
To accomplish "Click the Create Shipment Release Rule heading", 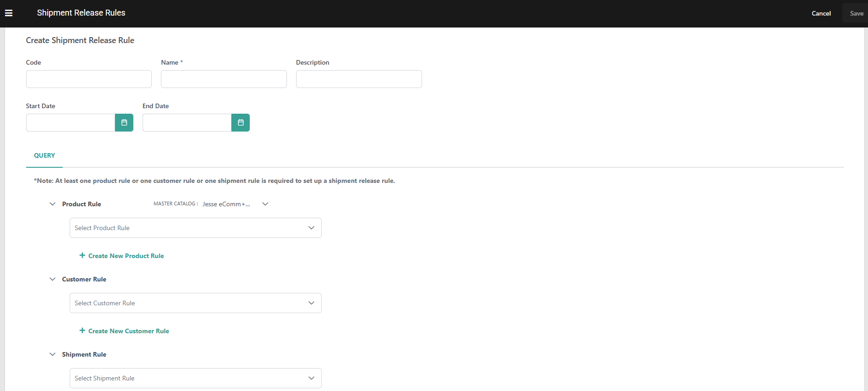I will 80,40.
